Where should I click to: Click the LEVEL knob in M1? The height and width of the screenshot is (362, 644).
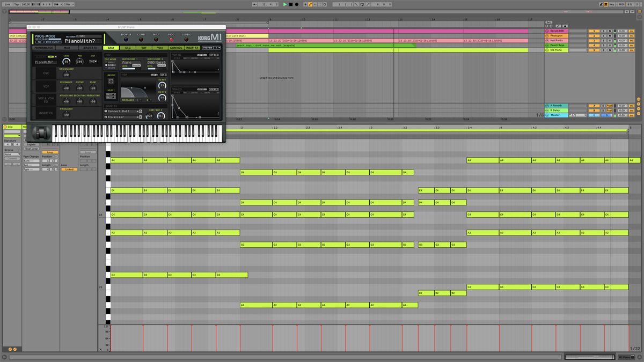(x=67, y=62)
